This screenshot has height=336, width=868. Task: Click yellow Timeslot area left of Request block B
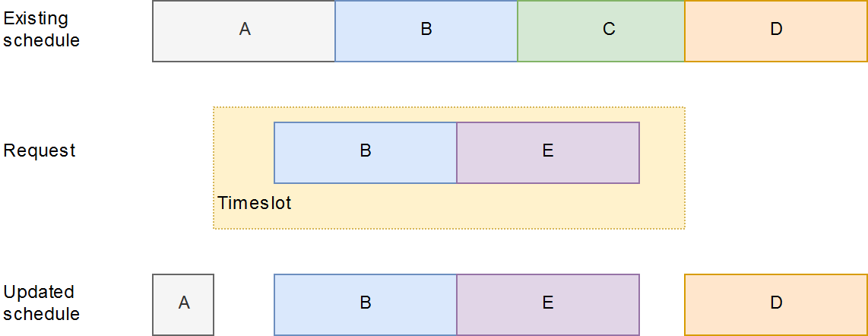click(243, 153)
